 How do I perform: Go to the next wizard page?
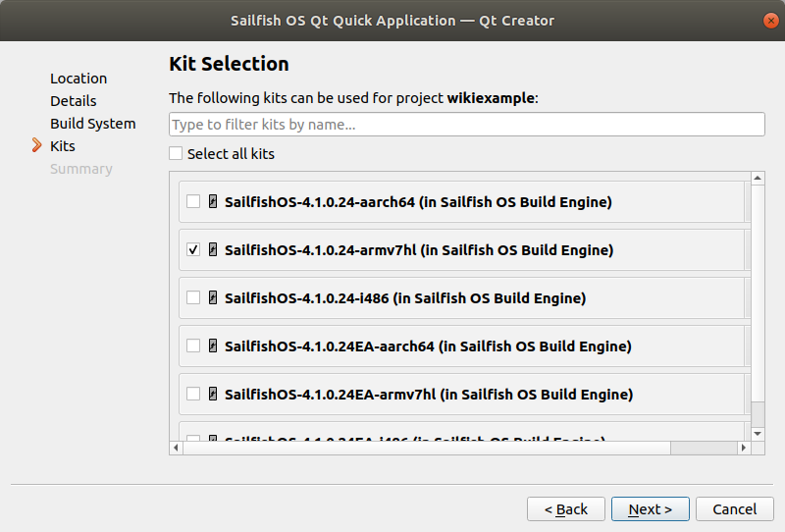650,509
